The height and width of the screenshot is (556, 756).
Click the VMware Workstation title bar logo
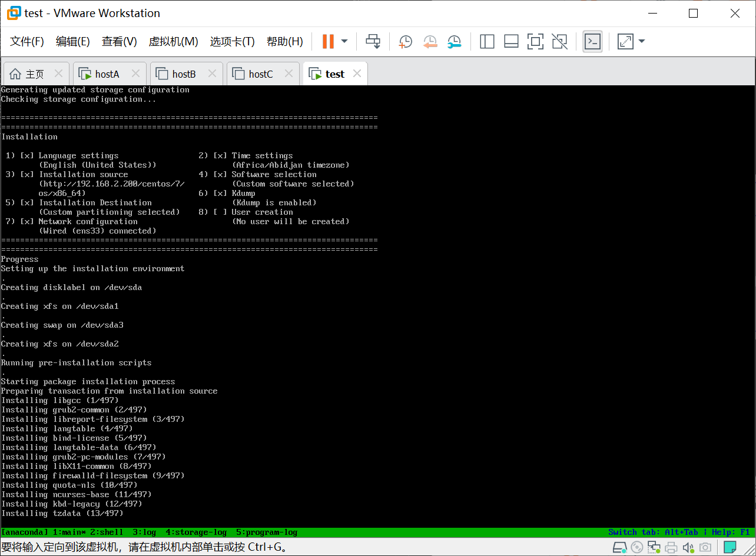tap(14, 13)
